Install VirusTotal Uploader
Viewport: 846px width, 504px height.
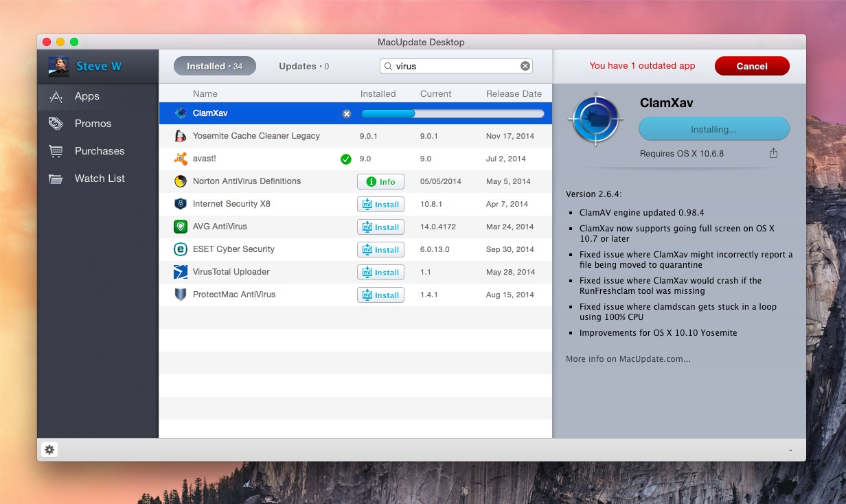(x=380, y=273)
